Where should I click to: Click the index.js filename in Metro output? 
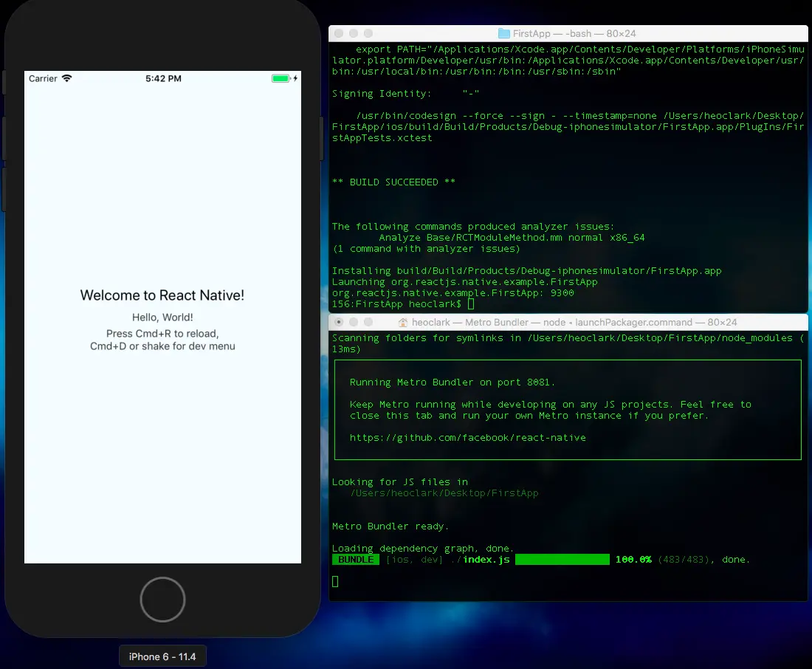pyautogui.click(x=486, y=560)
